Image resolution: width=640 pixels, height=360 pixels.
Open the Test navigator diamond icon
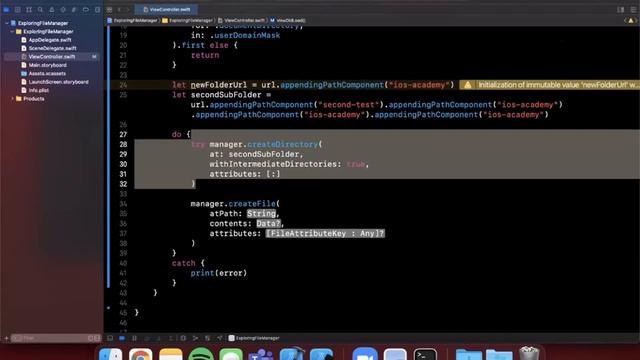tap(63, 9)
